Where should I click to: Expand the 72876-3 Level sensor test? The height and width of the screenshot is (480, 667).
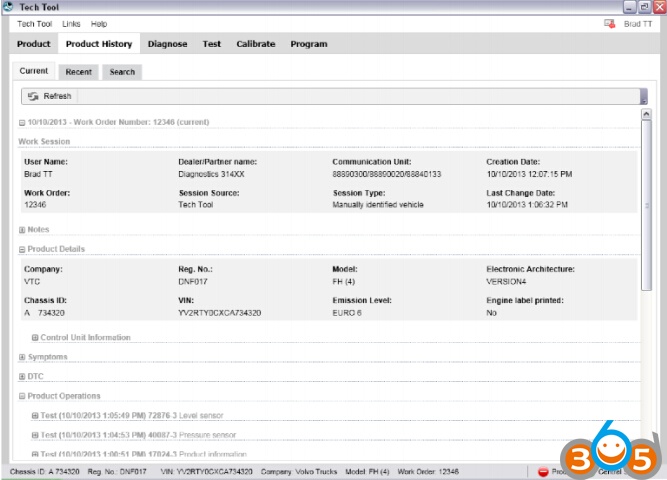click(35, 416)
